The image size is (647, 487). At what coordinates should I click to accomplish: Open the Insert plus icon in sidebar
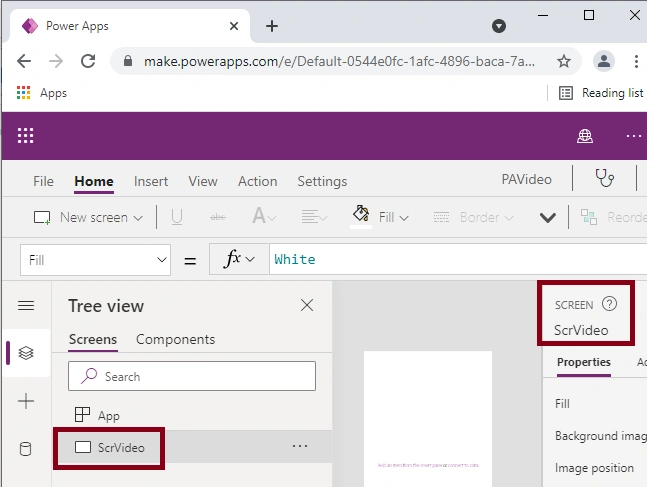point(26,401)
